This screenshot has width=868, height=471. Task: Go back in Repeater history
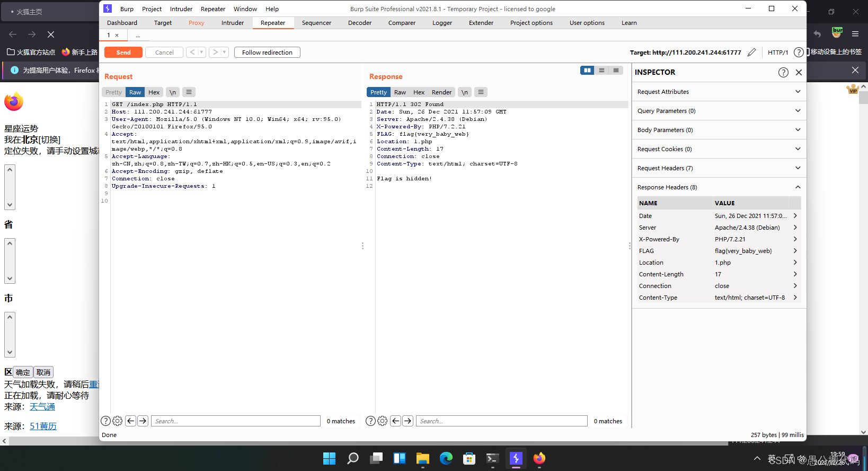tap(192, 52)
